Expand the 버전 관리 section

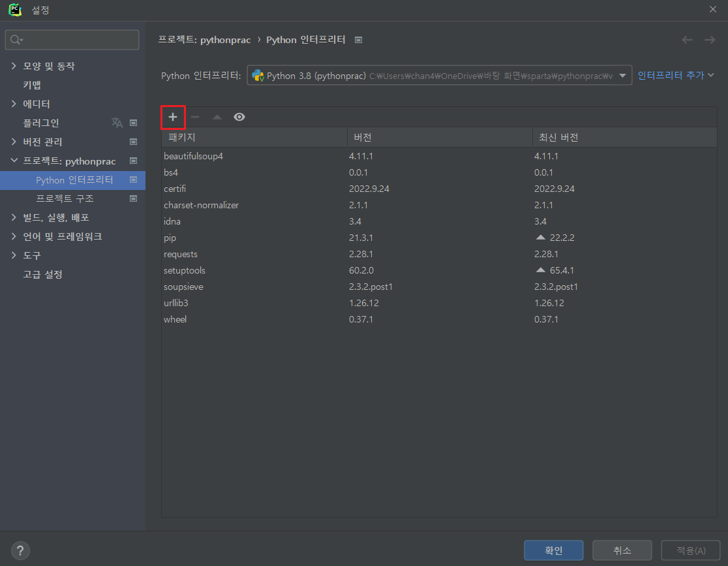[14, 142]
